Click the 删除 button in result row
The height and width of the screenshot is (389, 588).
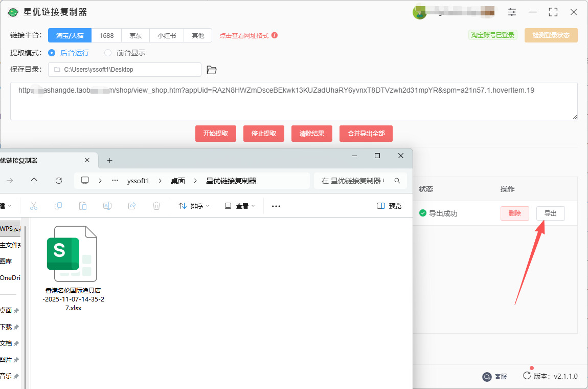(515, 213)
